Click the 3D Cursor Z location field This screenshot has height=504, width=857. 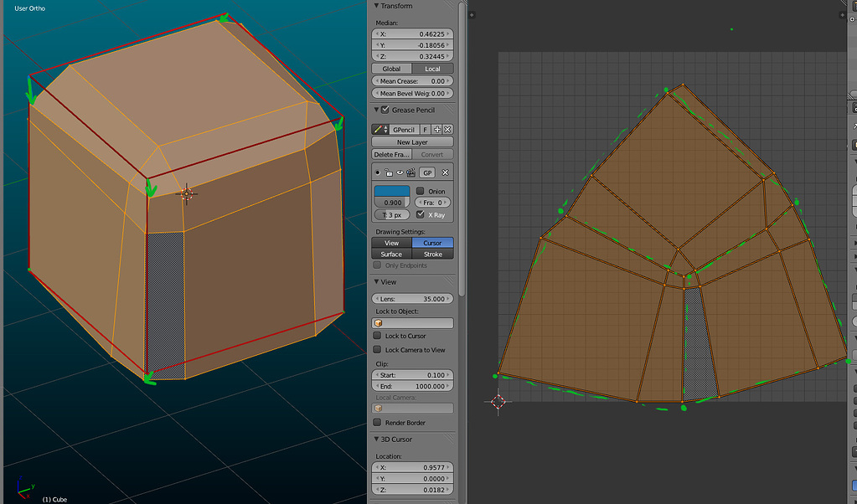coord(413,490)
